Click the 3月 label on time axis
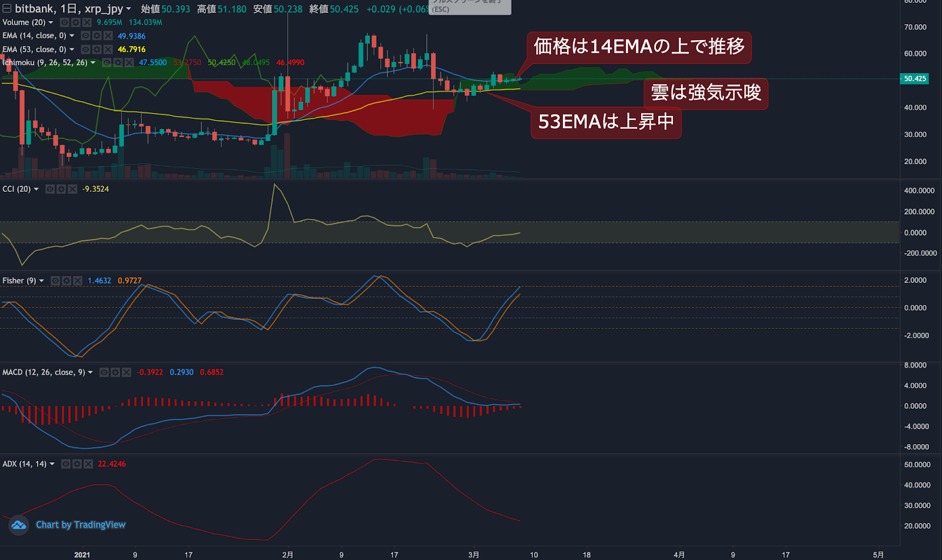The image size is (942, 560). point(474,555)
